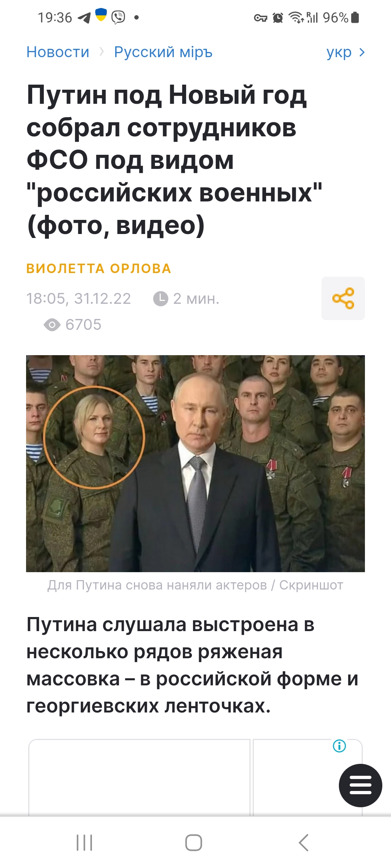
Task: Tap chevron next to укр
Action: (x=362, y=52)
